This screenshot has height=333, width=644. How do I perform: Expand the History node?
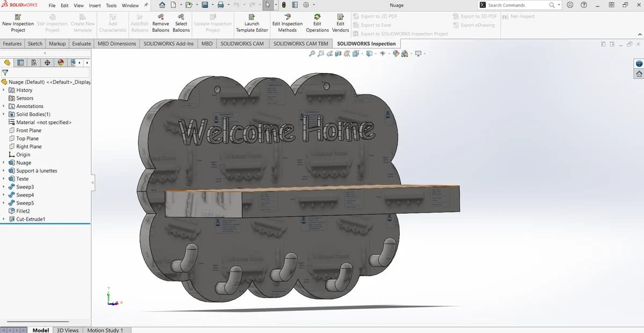(x=4, y=90)
